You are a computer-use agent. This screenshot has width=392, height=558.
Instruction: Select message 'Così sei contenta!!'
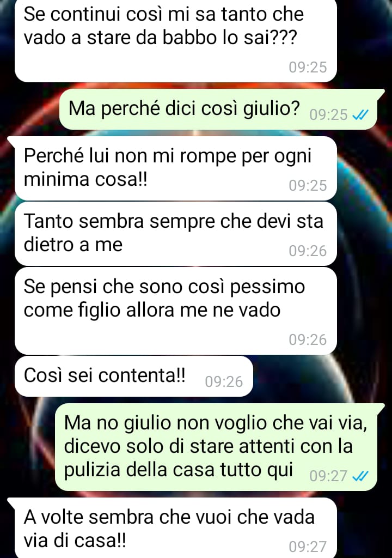click(x=134, y=376)
